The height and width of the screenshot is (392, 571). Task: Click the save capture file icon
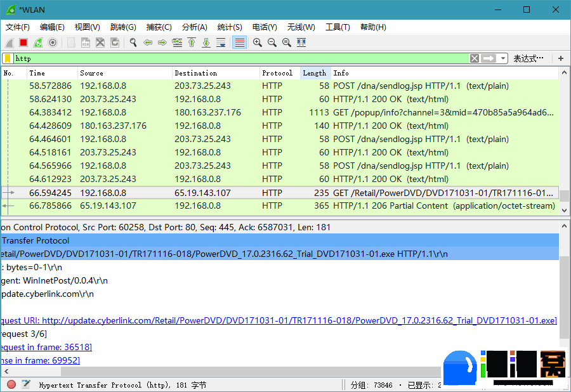[86, 42]
